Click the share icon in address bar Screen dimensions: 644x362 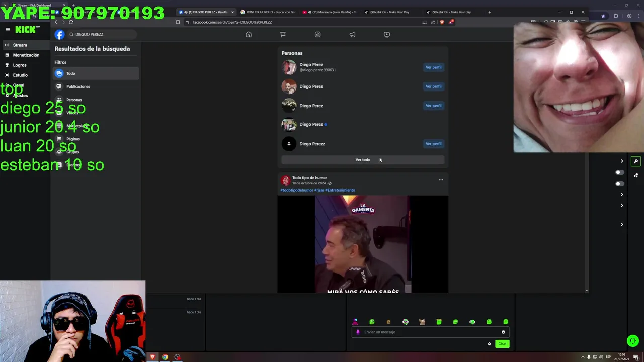[x=433, y=22]
